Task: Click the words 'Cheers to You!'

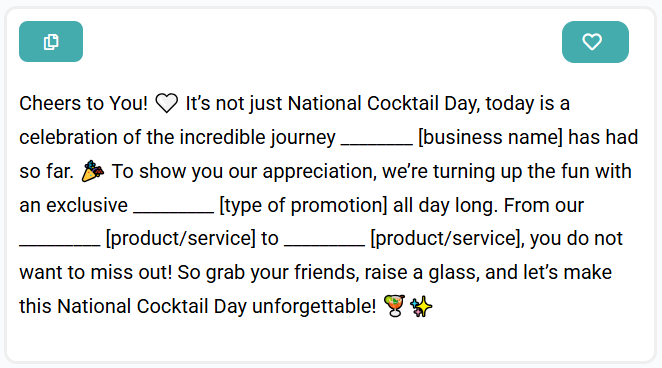Action: coord(84,103)
